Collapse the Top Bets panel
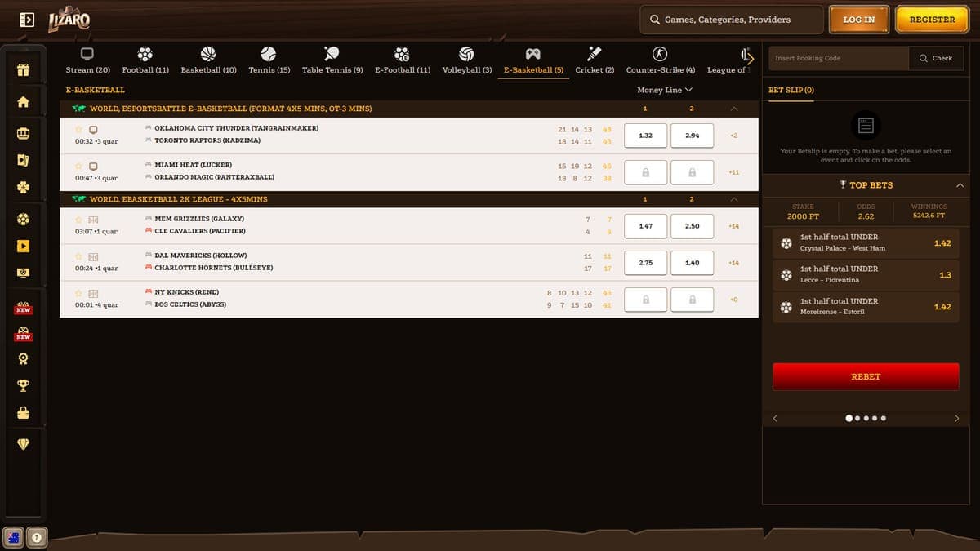Image resolution: width=980 pixels, height=551 pixels. coord(960,185)
